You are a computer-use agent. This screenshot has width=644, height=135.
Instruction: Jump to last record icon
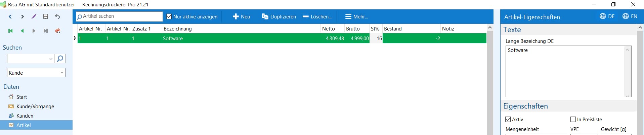click(x=46, y=31)
